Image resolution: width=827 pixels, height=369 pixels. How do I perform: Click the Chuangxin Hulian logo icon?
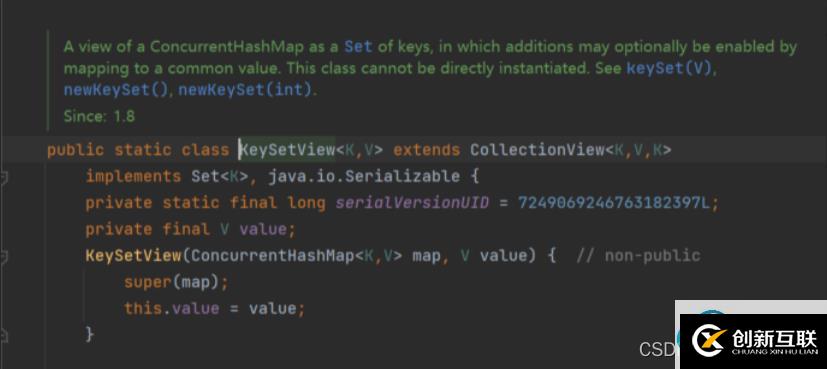click(709, 341)
